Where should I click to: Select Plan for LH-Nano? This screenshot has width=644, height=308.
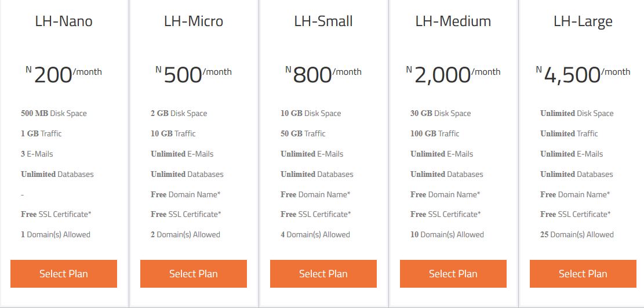click(x=64, y=273)
